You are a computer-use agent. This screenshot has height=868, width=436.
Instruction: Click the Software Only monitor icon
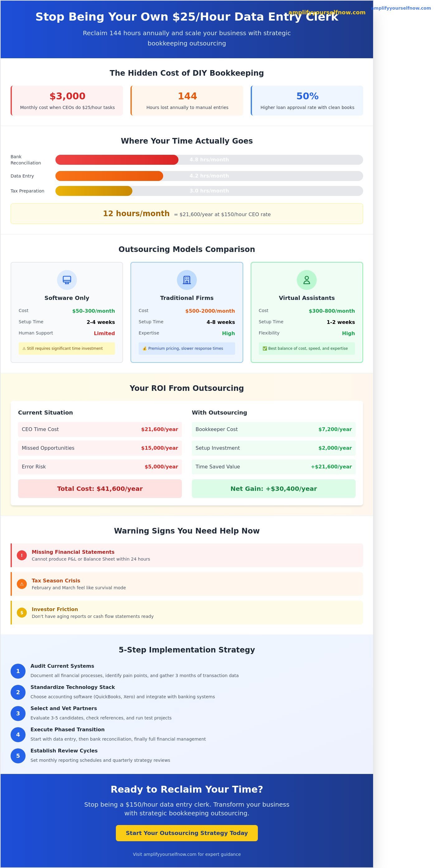tap(67, 280)
